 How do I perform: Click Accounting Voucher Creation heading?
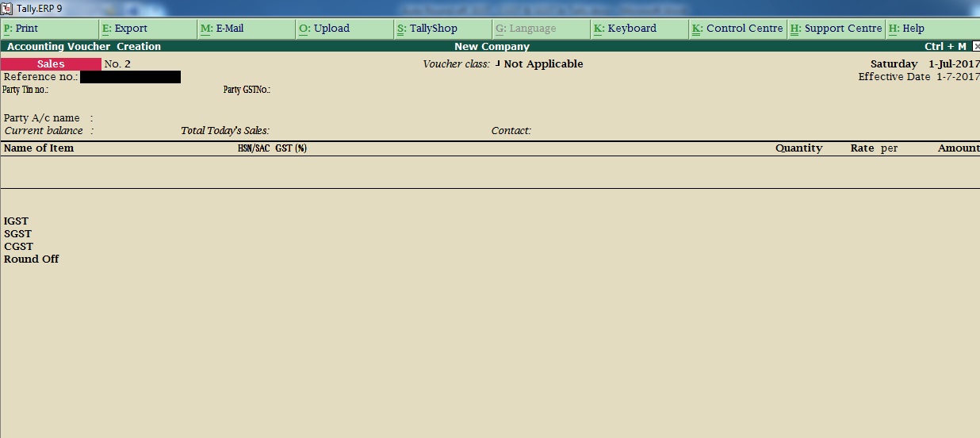pos(84,47)
